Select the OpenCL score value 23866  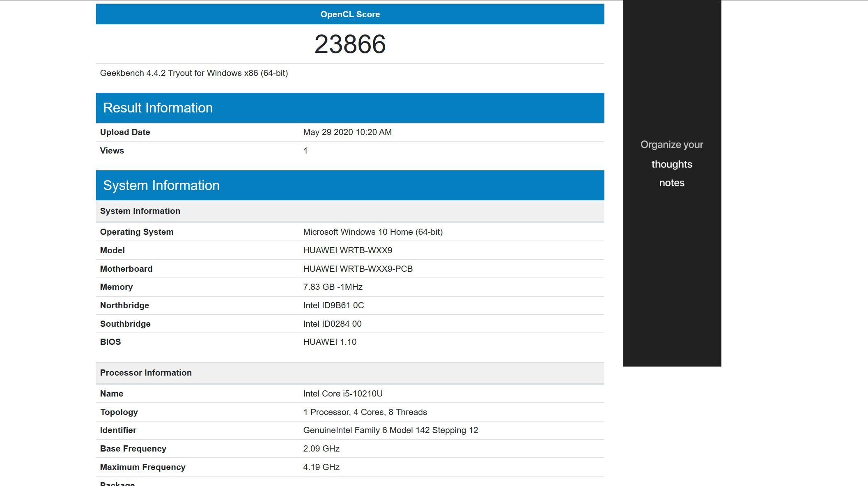[350, 44]
